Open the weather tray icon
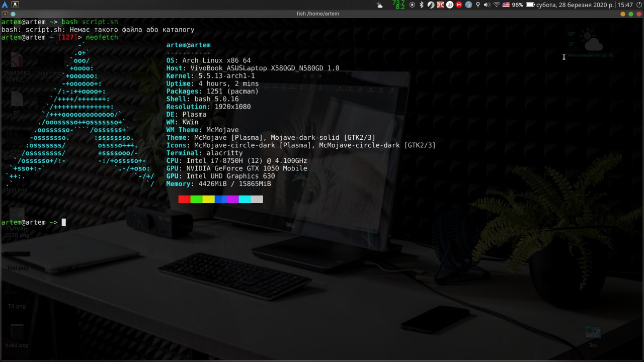This screenshot has height=362, width=644. 379,5
